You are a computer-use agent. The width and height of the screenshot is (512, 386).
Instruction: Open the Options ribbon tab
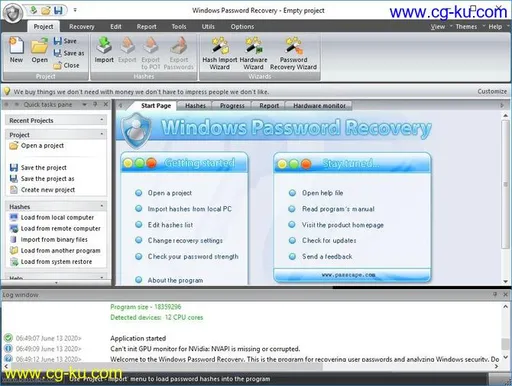(x=242, y=27)
